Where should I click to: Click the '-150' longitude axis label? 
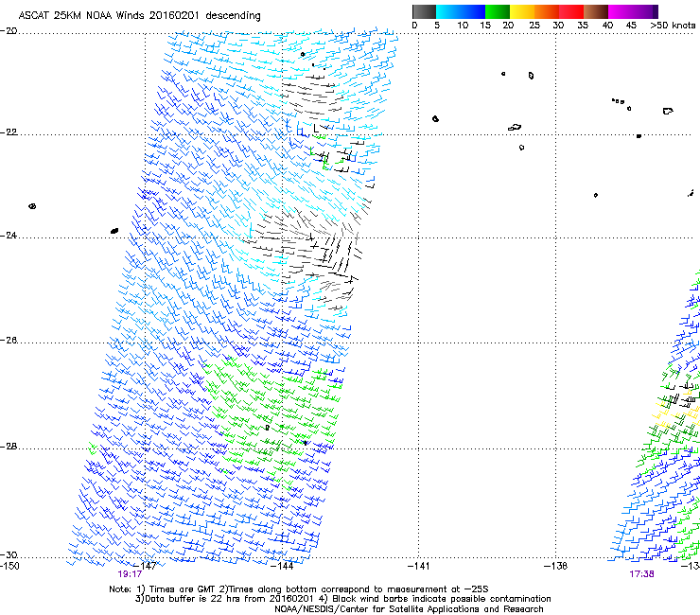[x=9, y=566]
